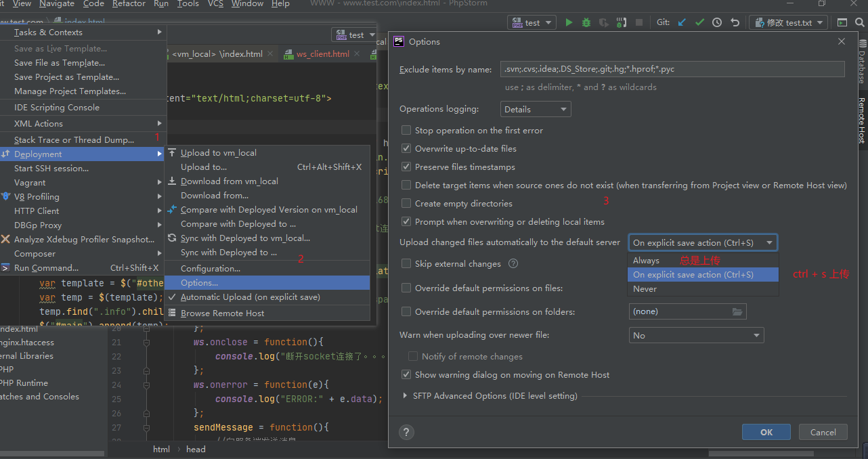Roll back changes with the undo arrow icon
Viewport: 868px width, 459px height.
[x=734, y=22]
